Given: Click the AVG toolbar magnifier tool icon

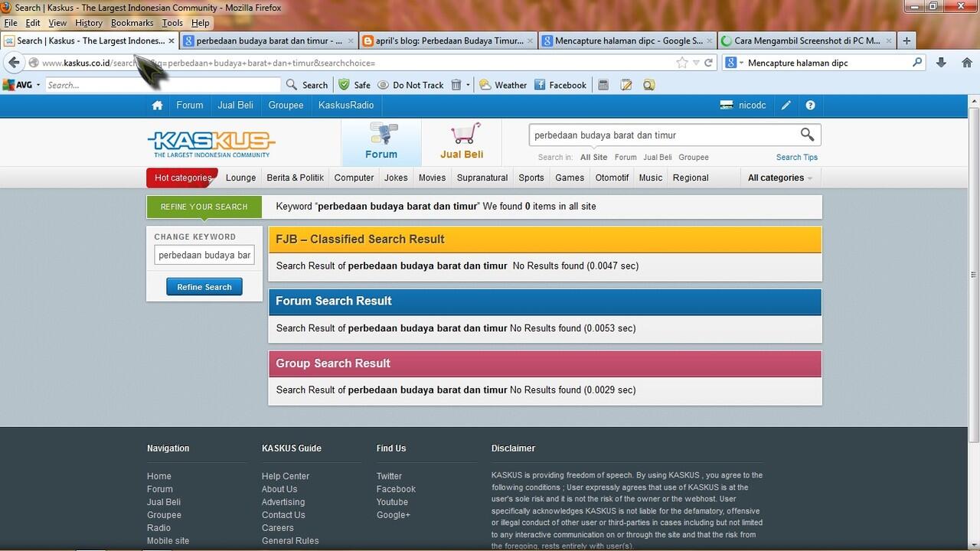Looking at the screenshot, I should click(x=649, y=85).
